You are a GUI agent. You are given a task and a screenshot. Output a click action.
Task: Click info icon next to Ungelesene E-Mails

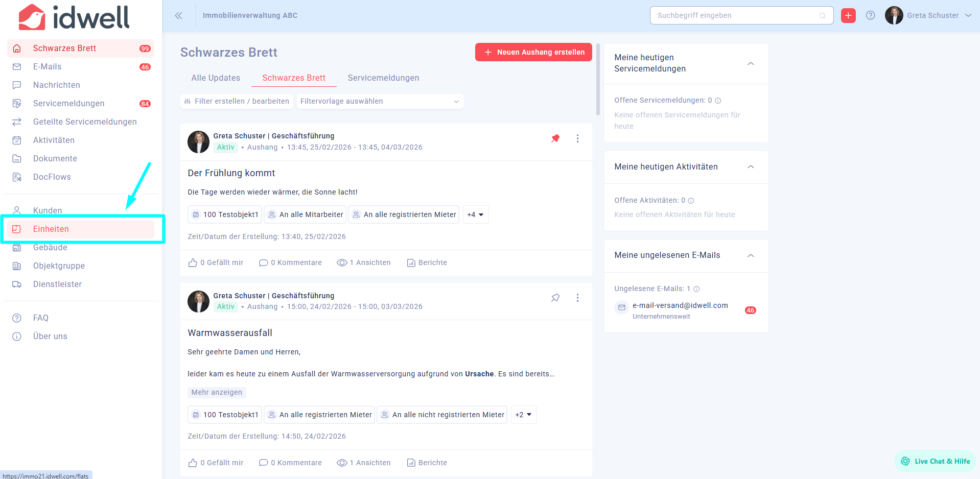[696, 289]
